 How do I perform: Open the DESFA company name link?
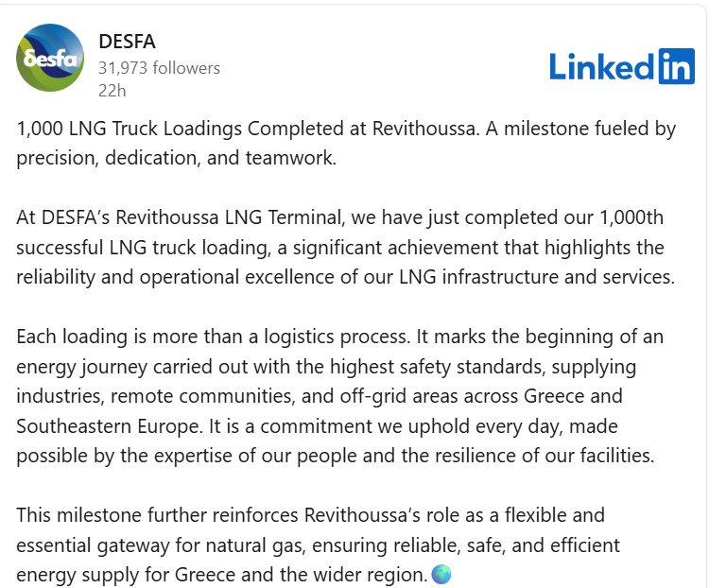[x=128, y=41]
